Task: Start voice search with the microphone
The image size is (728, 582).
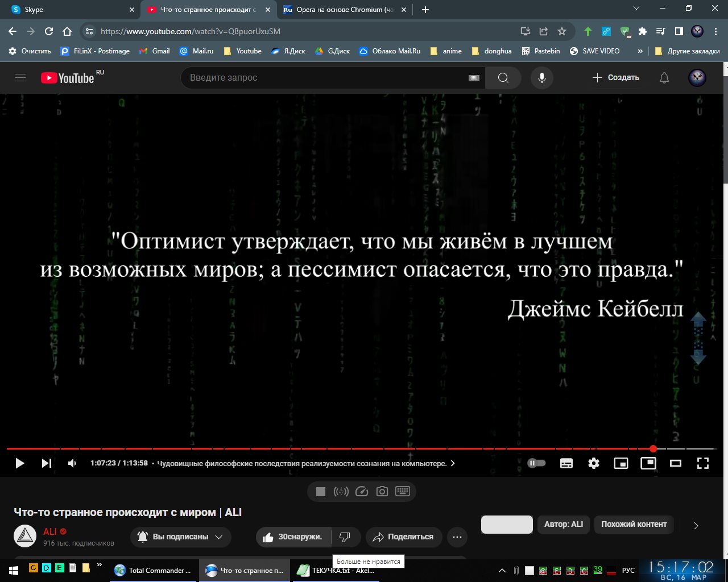Action: click(x=542, y=78)
